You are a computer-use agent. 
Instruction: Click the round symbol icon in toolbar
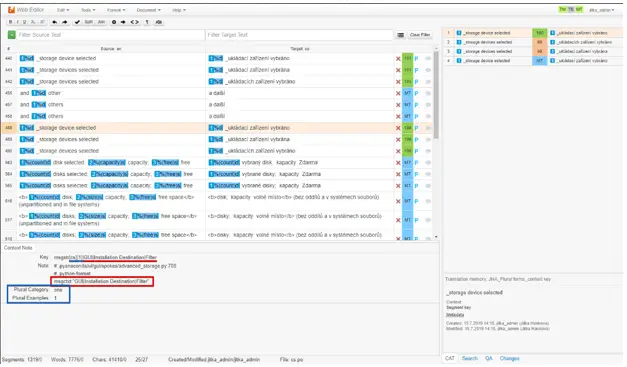114,22
